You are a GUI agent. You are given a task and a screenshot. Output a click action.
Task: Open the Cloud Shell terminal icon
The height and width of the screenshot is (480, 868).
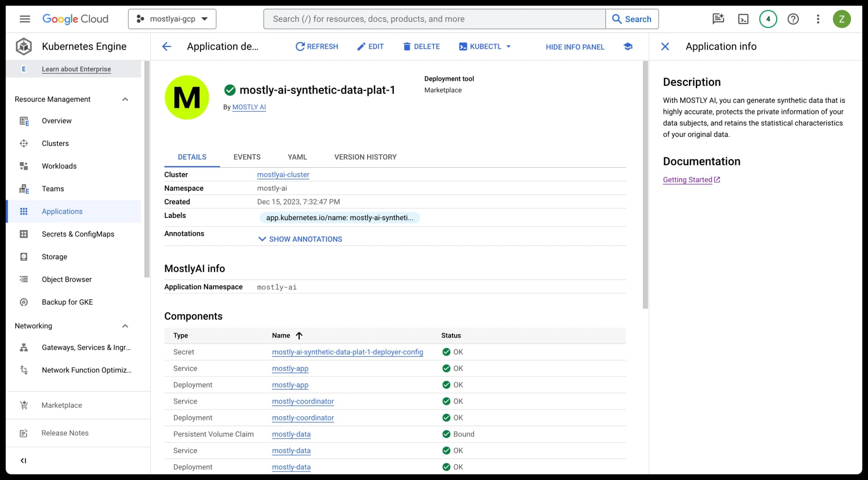point(744,19)
